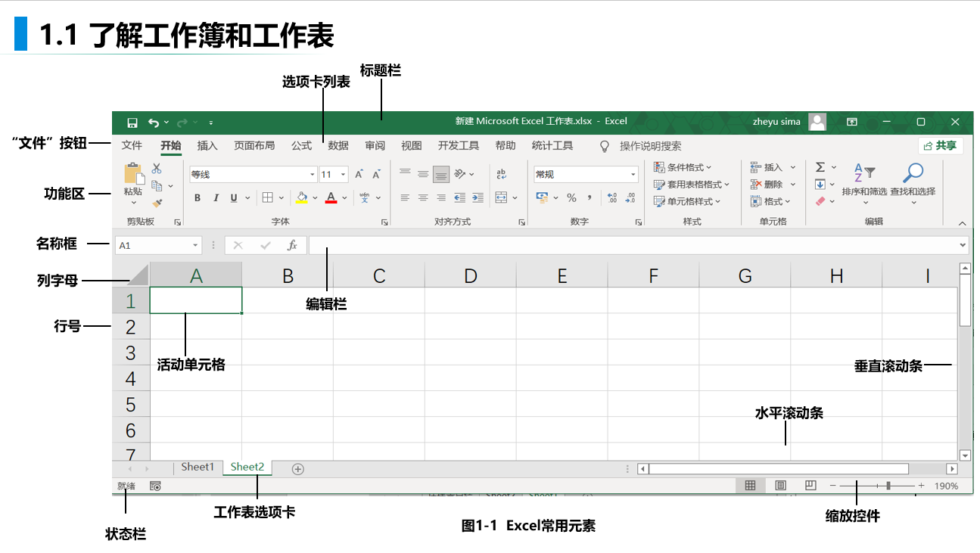Click the Fill down arrow icon

pos(820,185)
